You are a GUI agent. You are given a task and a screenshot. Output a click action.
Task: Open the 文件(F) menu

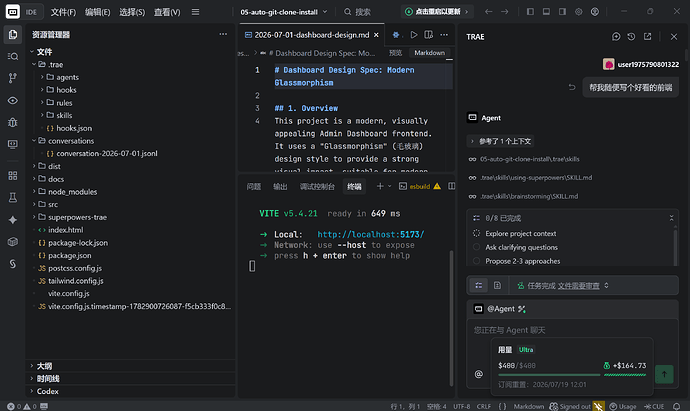(63, 12)
